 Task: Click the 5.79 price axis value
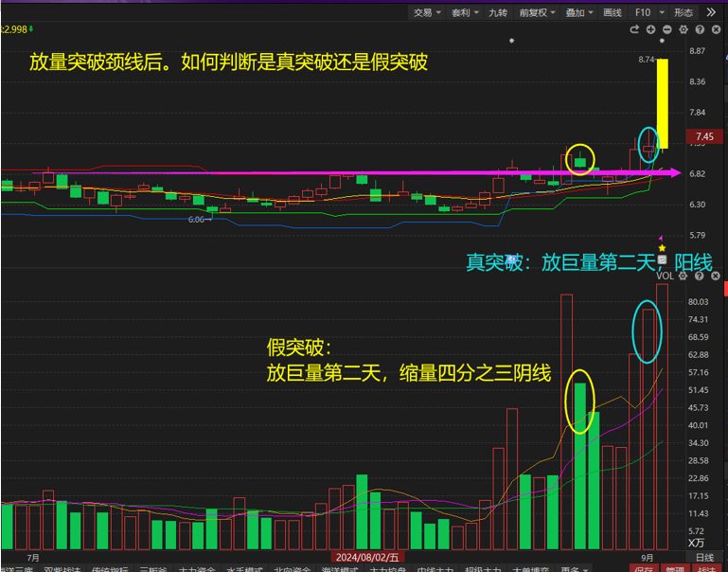(698, 236)
